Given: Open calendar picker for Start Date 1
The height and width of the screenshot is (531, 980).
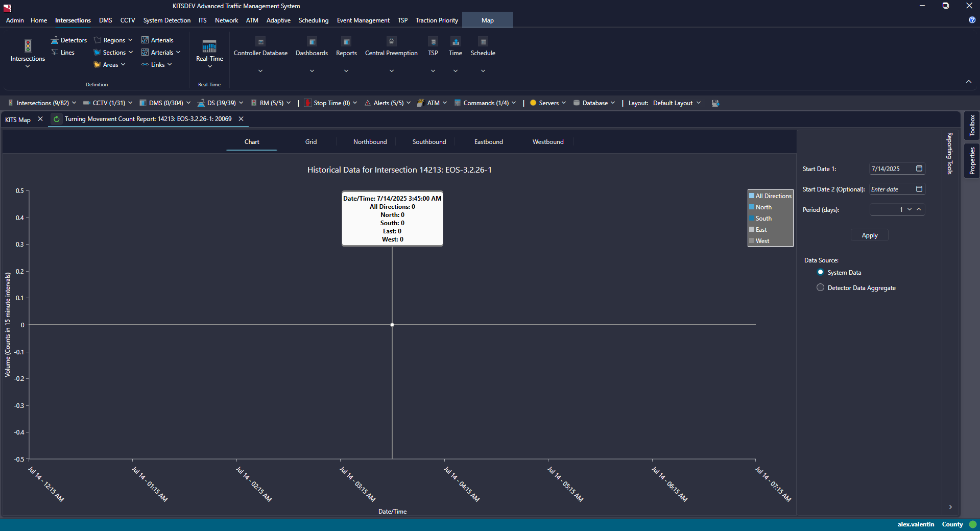Looking at the screenshot, I should 919,168.
